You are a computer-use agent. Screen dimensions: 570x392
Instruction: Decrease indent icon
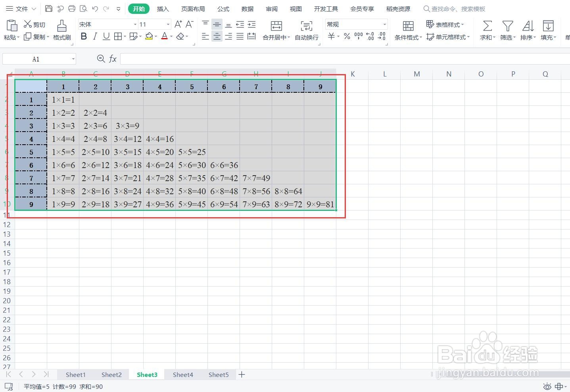(x=240, y=24)
